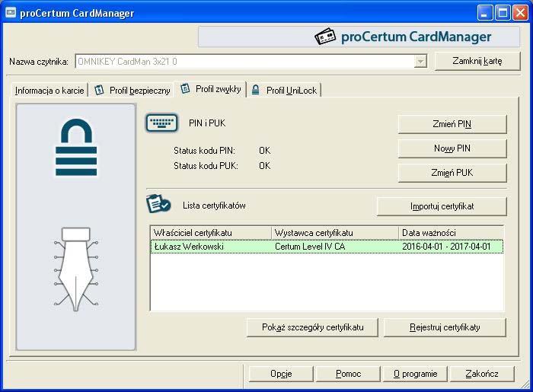Click the Lista certyfikatów heading
This screenshot has width=533, height=392.
point(214,206)
